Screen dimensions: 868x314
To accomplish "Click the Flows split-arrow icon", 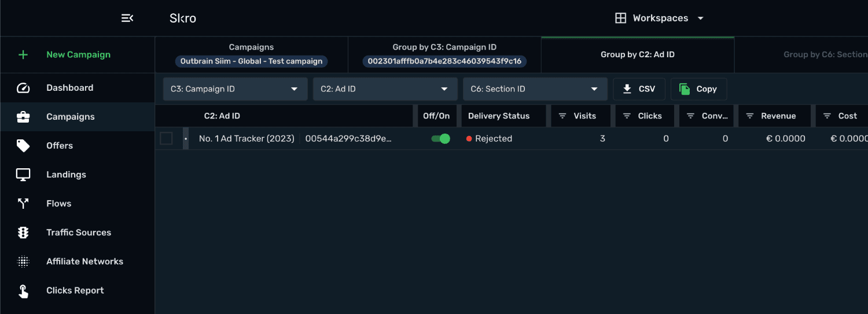I will click(23, 204).
